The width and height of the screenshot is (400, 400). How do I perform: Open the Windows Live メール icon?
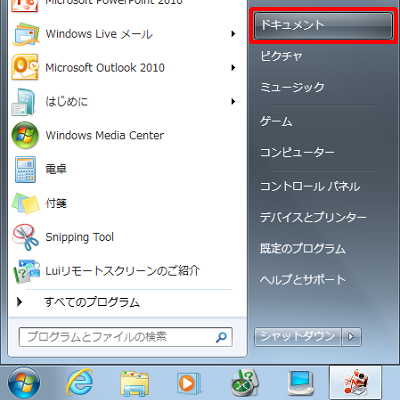tap(25, 34)
